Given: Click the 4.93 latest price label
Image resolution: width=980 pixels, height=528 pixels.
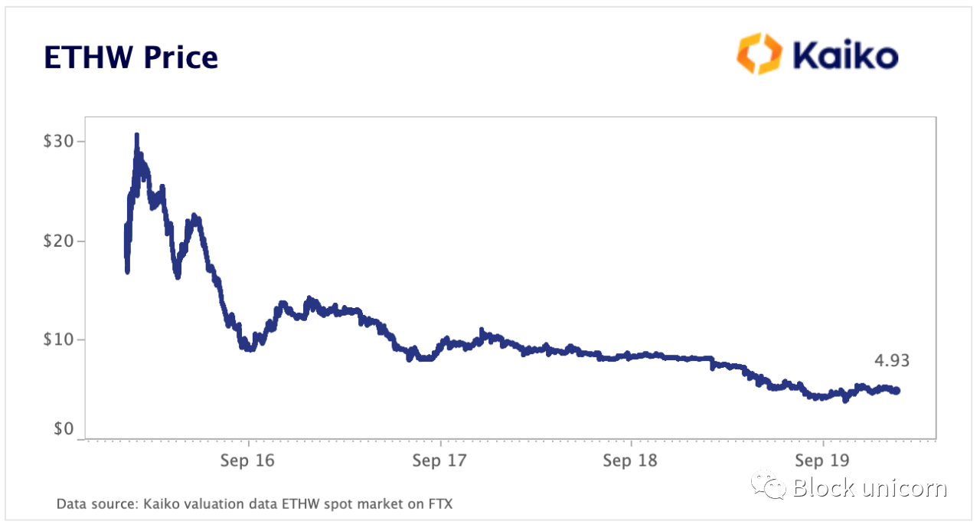Looking at the screenshot, I should pos(892,362).
